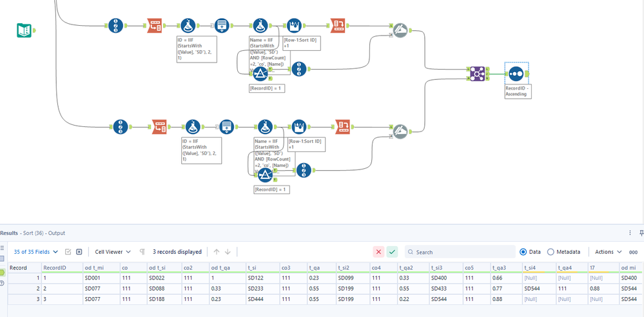
Task: Click cell SD444 in third row
Action: (x=263, y=298)
